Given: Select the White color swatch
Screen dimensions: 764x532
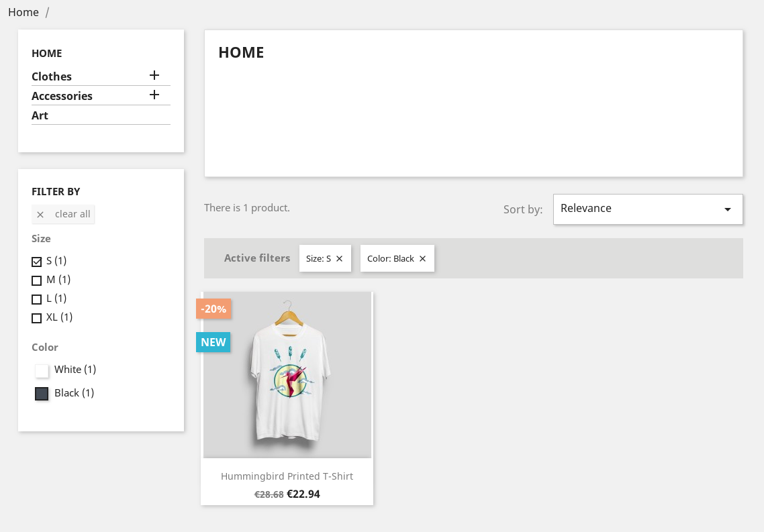Looking at the screenshot, I should pyautogui.click(x=42, y=371).
